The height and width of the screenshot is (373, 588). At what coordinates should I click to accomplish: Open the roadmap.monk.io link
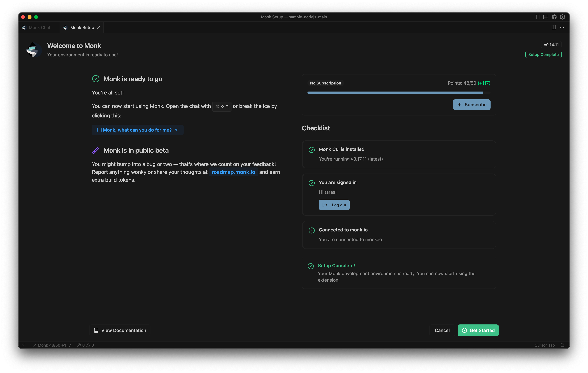click(x=233, y=172)
